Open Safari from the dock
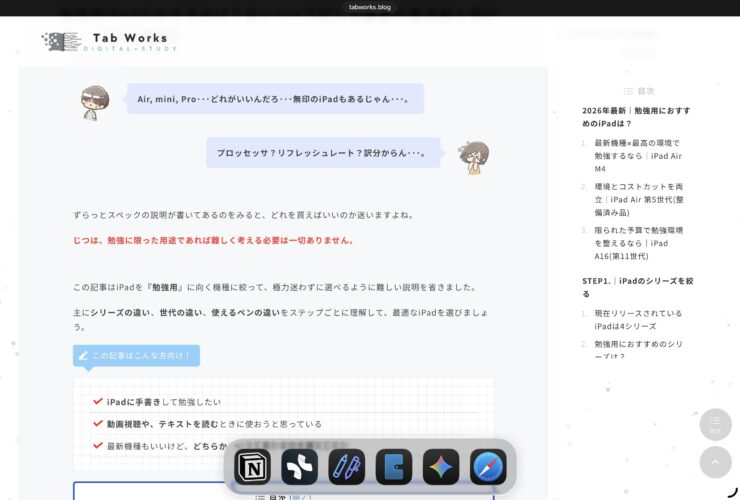 coord(488,467)
